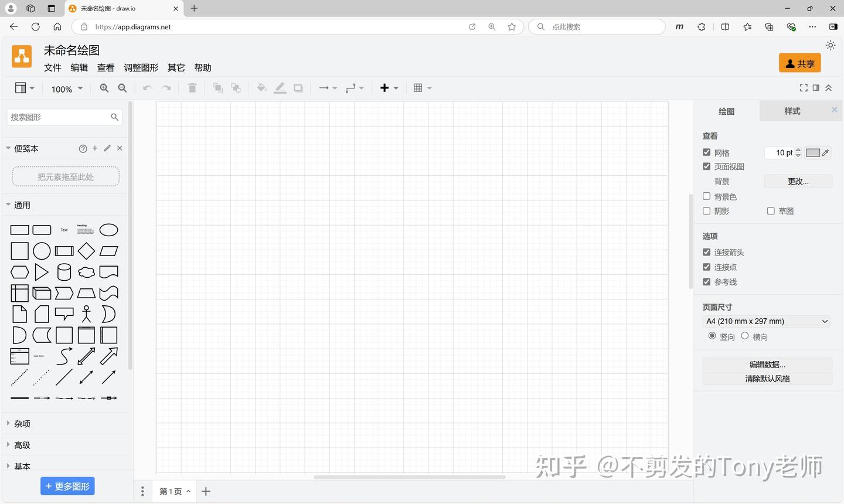Disable the 阴影 (shadow) checkbox

(x=706, y=211)
